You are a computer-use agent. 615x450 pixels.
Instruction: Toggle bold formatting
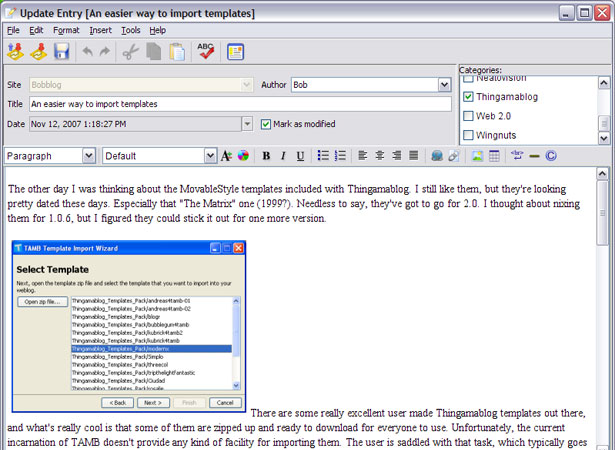pyautogui.click(x=266, y=156)
